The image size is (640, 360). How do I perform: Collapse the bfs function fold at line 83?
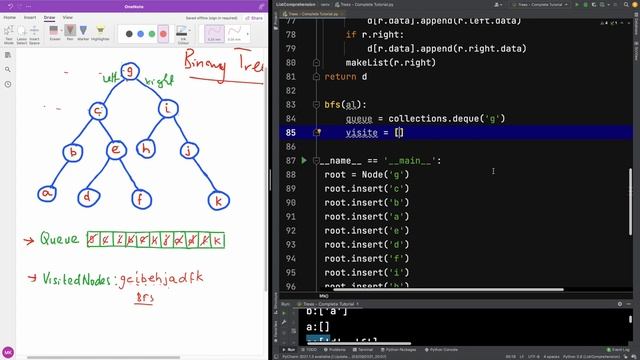pos(316,104)
